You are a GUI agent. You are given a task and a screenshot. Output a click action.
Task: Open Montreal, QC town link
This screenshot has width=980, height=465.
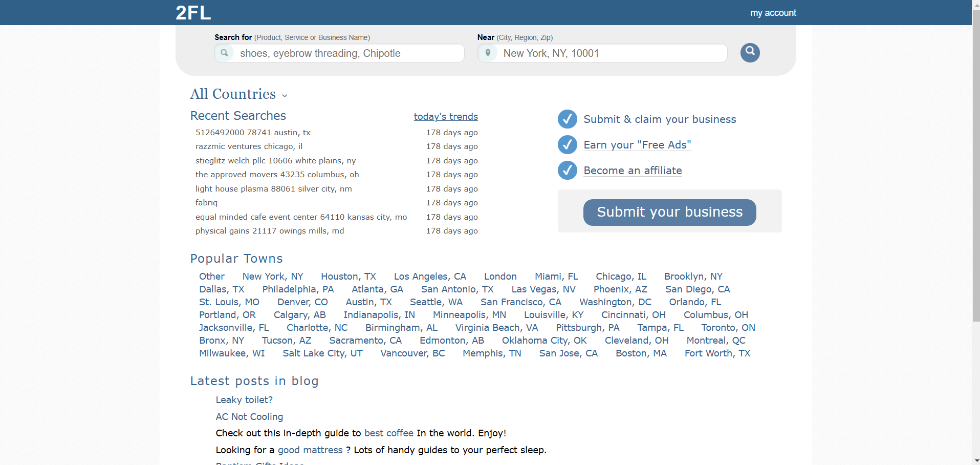tap(716, 341)
